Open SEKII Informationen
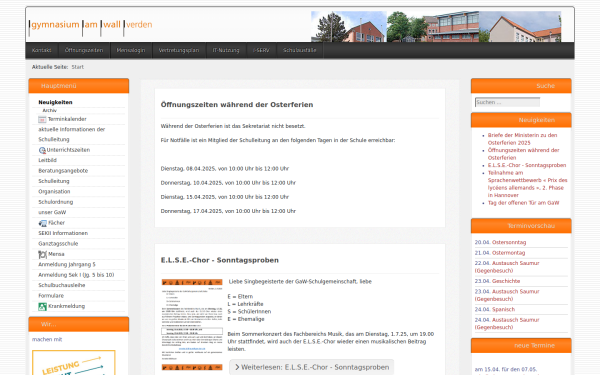Screen dimensions: 600x375 [x=63, y=233]
